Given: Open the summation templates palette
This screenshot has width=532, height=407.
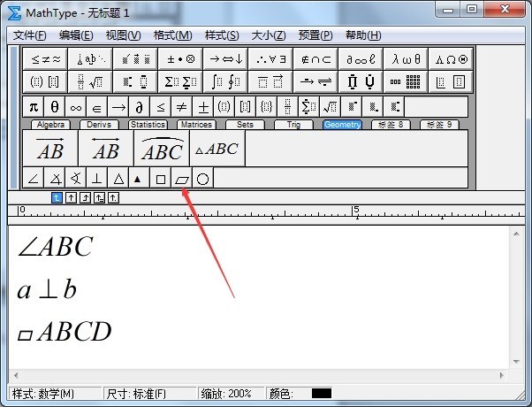Looking at the screenshot, I should coord(180,81).
